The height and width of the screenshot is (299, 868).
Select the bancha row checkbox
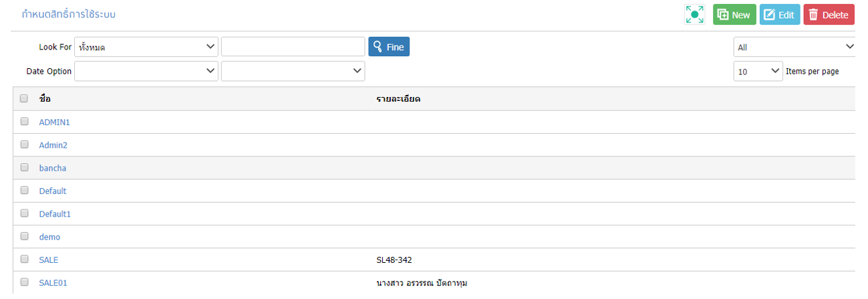[x=24, y=167]
